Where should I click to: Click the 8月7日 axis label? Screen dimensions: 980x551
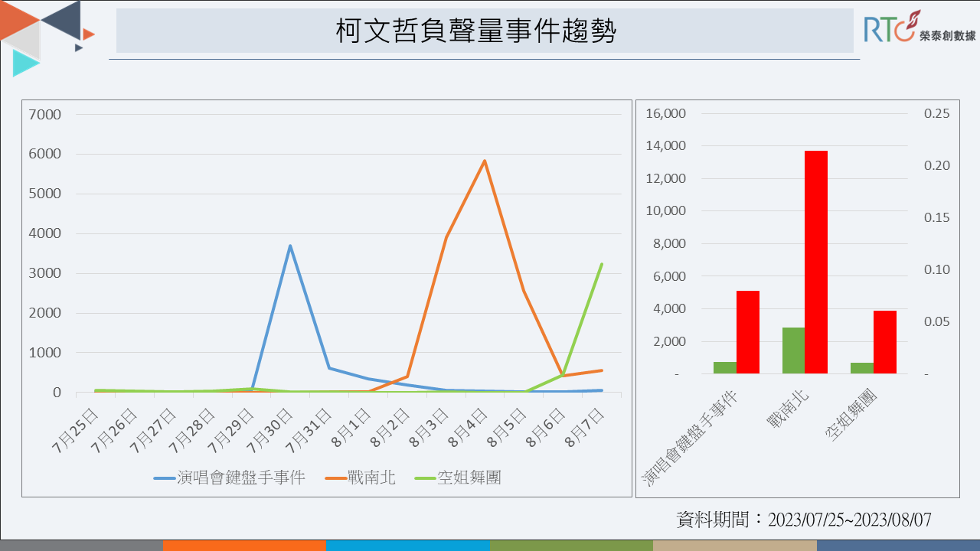pos(586,428)
